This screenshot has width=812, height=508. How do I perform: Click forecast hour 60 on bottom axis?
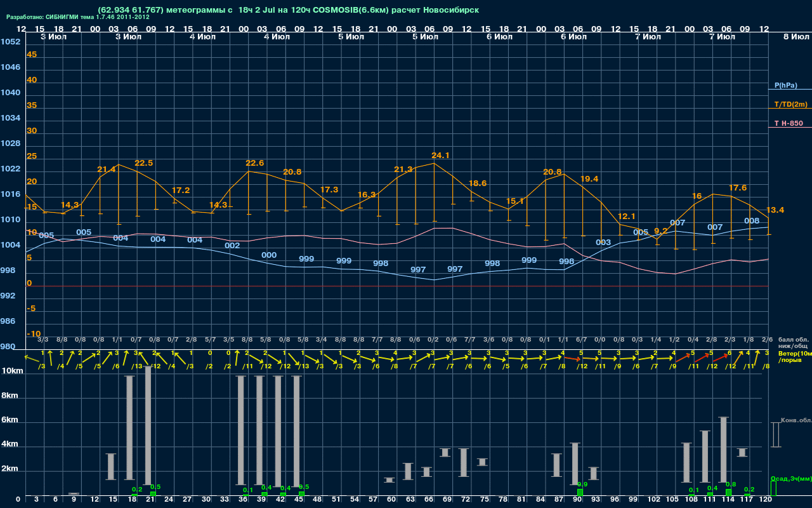(391, 500)
